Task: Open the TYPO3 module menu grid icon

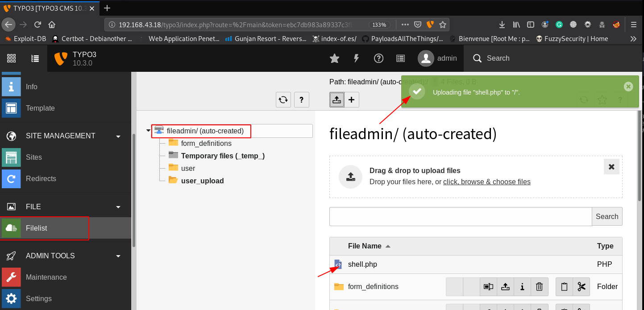Action: pos(12,58)
